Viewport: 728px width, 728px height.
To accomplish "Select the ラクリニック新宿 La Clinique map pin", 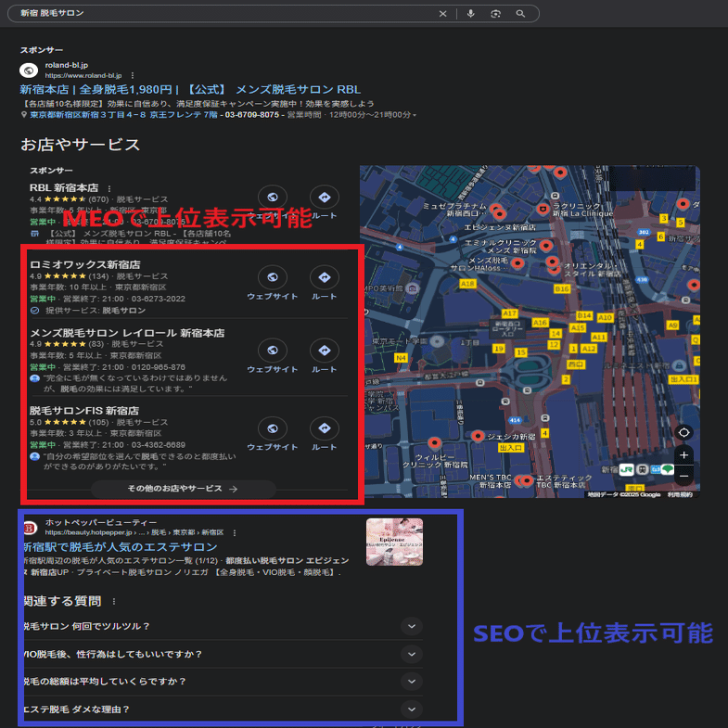I will (x=543, y=209).
